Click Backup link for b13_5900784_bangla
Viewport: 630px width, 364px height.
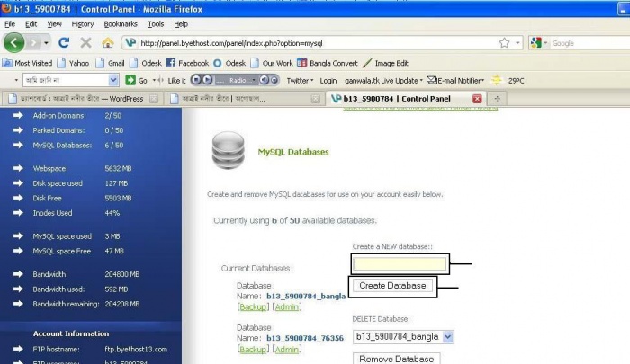click(253, 307)
